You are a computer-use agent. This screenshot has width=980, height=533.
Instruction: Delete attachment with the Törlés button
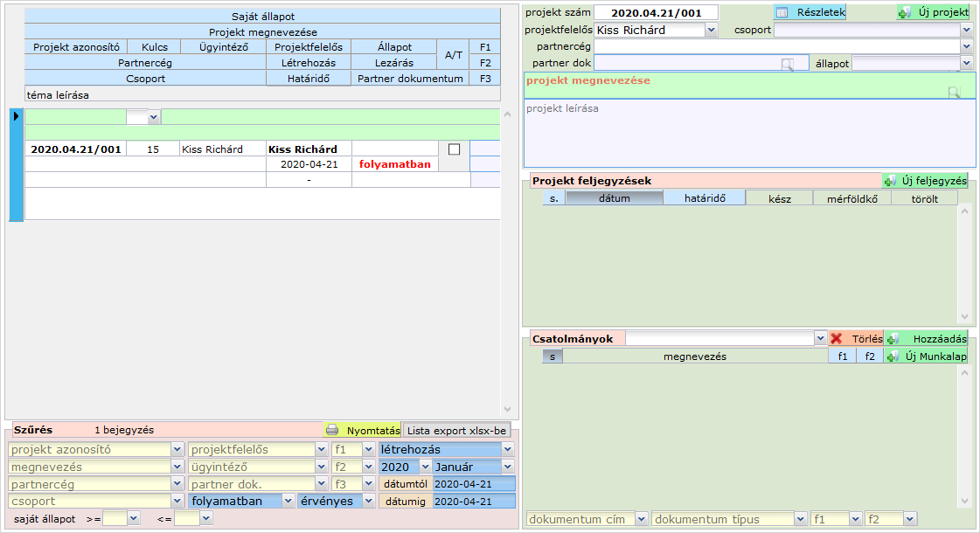(x=856, y=338)
